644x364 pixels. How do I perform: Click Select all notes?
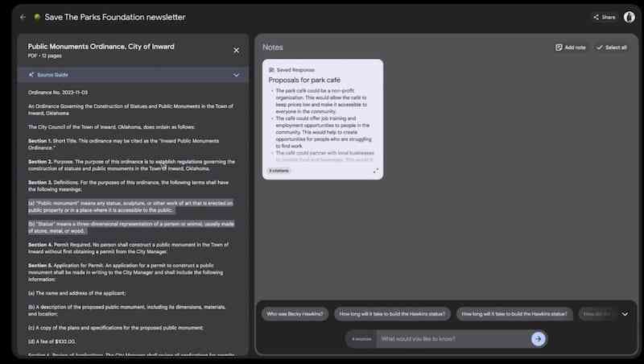click(x=612, y=48)
